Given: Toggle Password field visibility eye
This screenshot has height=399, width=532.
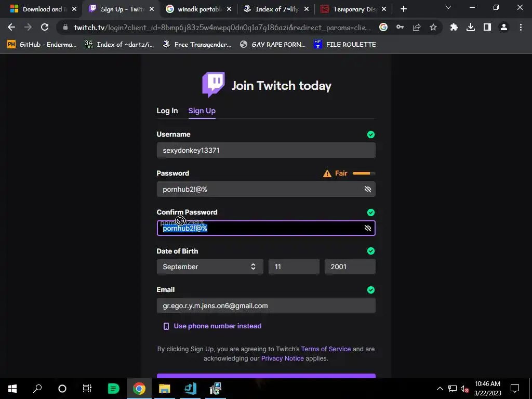Looking at the screenshot, I should (367, 189).
